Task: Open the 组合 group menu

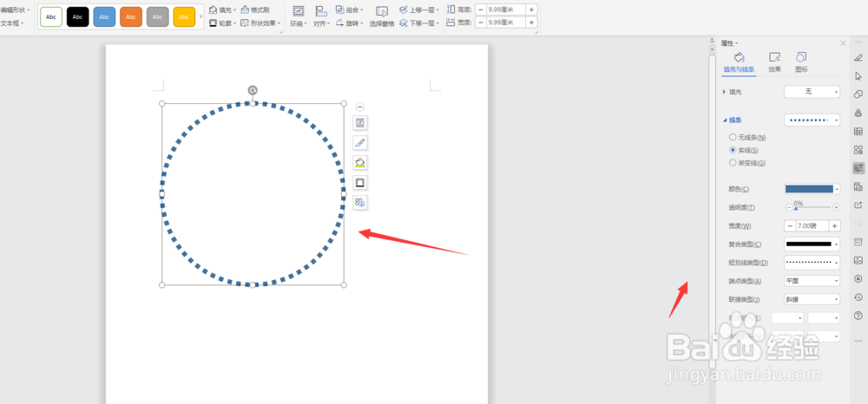Action: [349, 10]
